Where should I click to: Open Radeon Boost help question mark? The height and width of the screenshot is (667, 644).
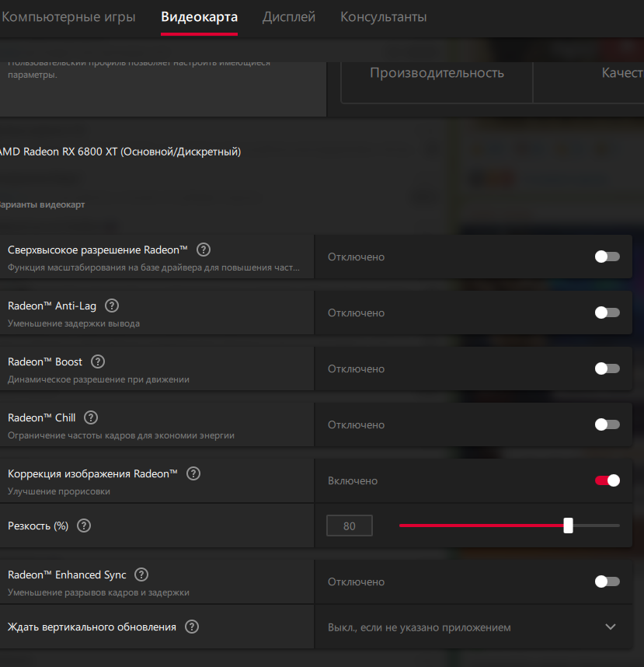click(98, 361)
